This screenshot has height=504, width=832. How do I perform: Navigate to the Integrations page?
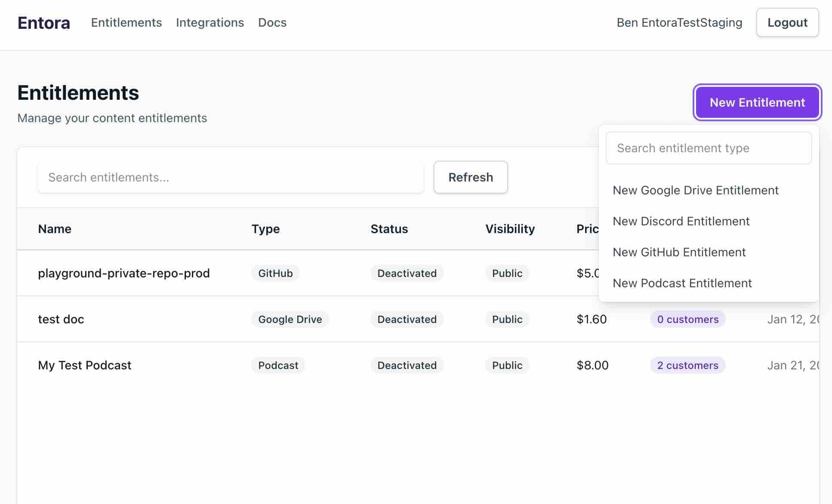click(210, 22)
